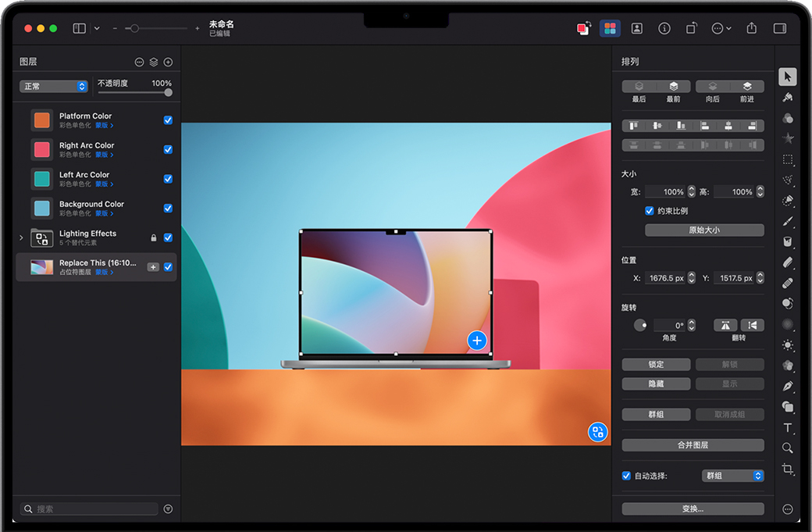The width and height of the screenshot is (812, 532).
Task: Click the add layer plus icon
Action: click(x=168, y=62)
